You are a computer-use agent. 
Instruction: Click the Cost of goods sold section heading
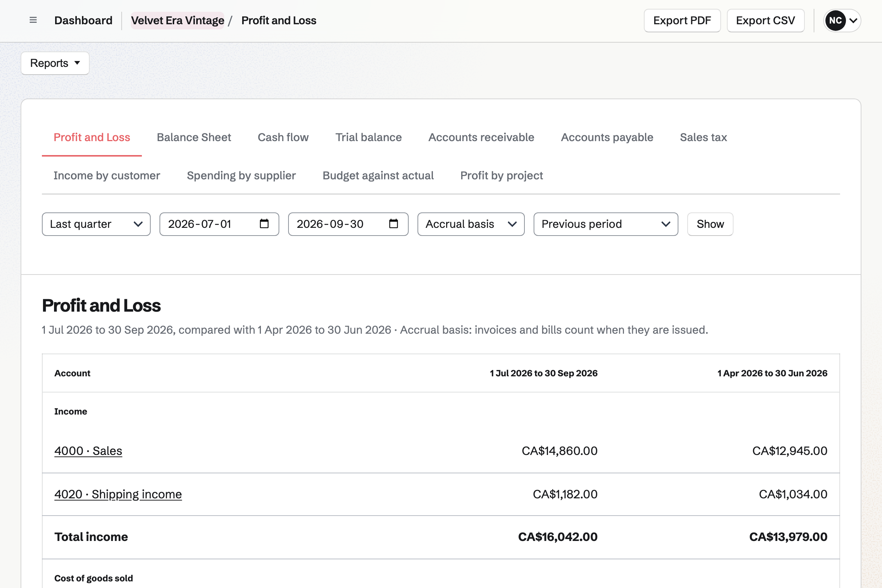tap(94, 578)
